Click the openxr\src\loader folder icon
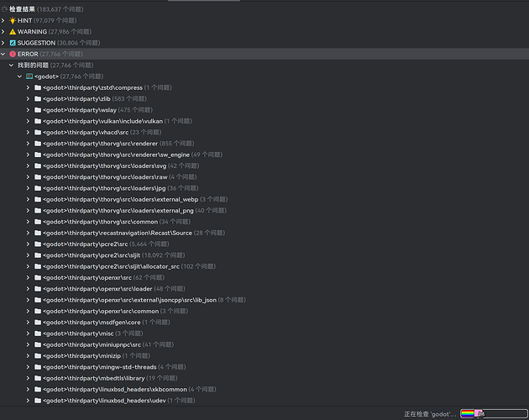 point(38,289)
